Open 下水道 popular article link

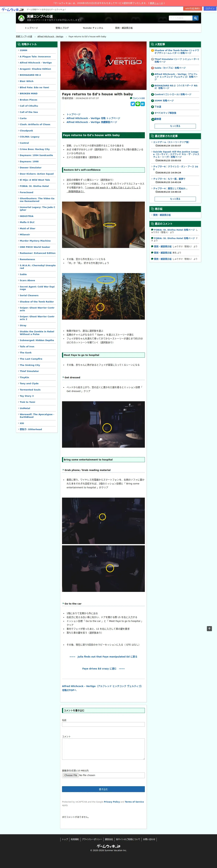point(158,106)
